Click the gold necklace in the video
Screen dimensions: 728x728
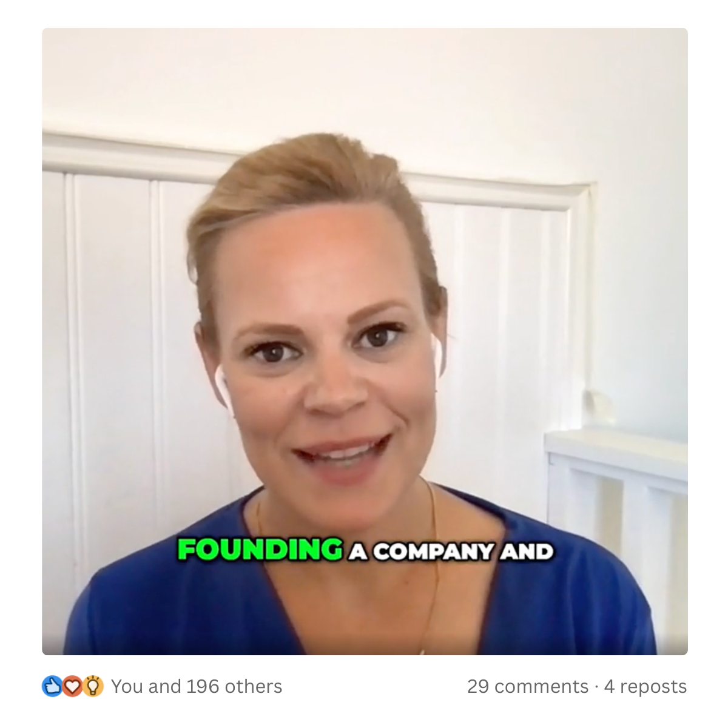coord(433,564)
